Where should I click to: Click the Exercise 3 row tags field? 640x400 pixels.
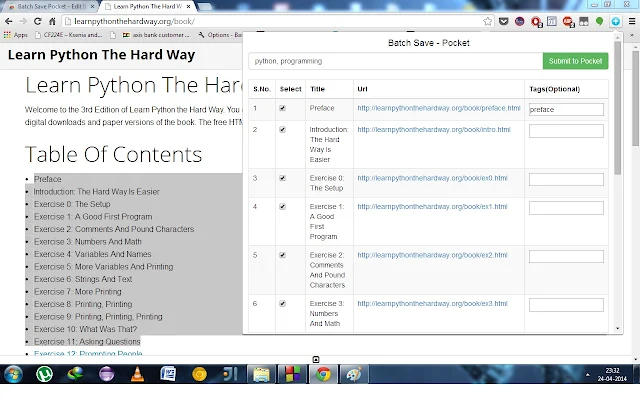pos(566,305)
